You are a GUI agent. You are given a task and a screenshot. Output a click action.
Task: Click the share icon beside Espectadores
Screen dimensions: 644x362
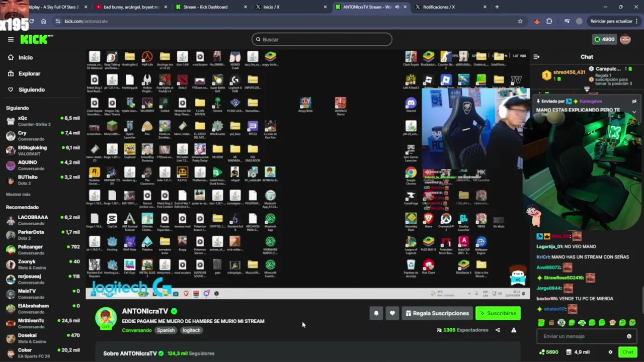[x=498, y=330]
